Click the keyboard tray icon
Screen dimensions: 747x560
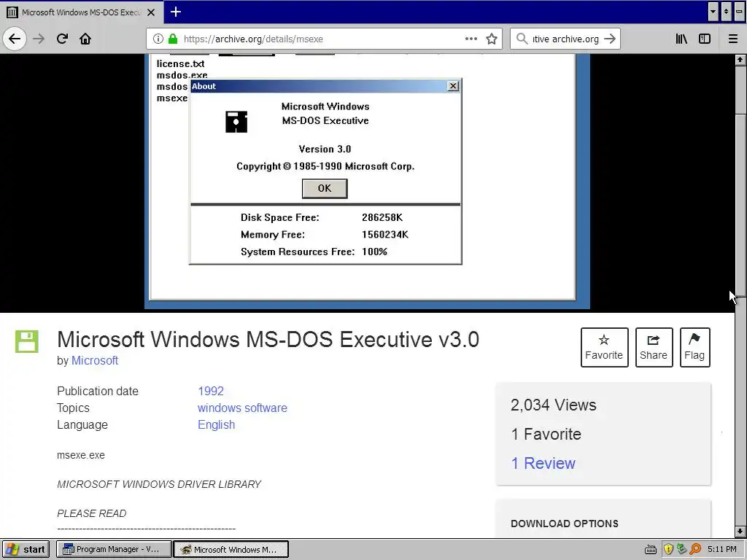pyautogui.click(x=651, y=550)
